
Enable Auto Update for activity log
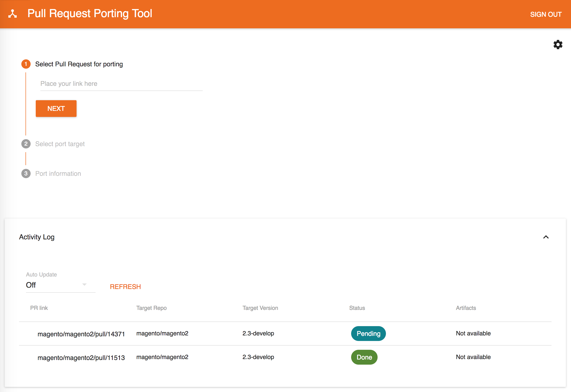click(56, 285)
